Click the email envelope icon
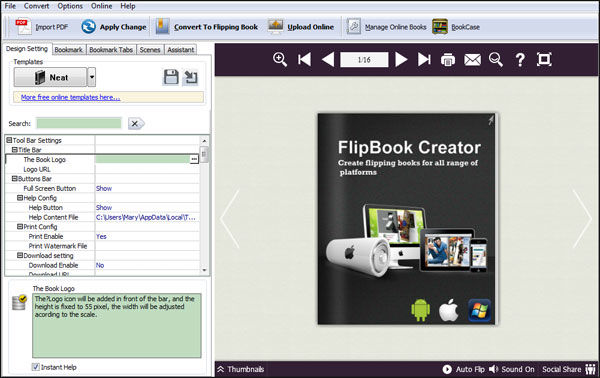Screen dimensions: 600x378 coord(473,60)
